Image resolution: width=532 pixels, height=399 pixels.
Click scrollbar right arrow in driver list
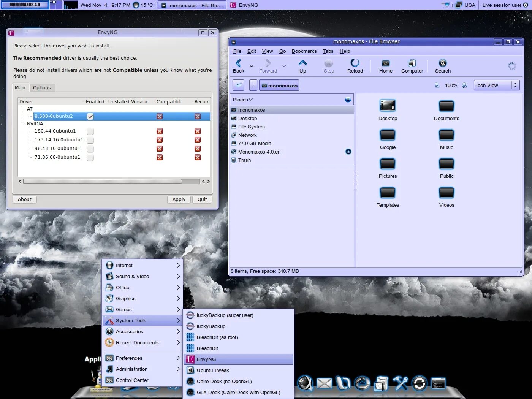point(208,181)
